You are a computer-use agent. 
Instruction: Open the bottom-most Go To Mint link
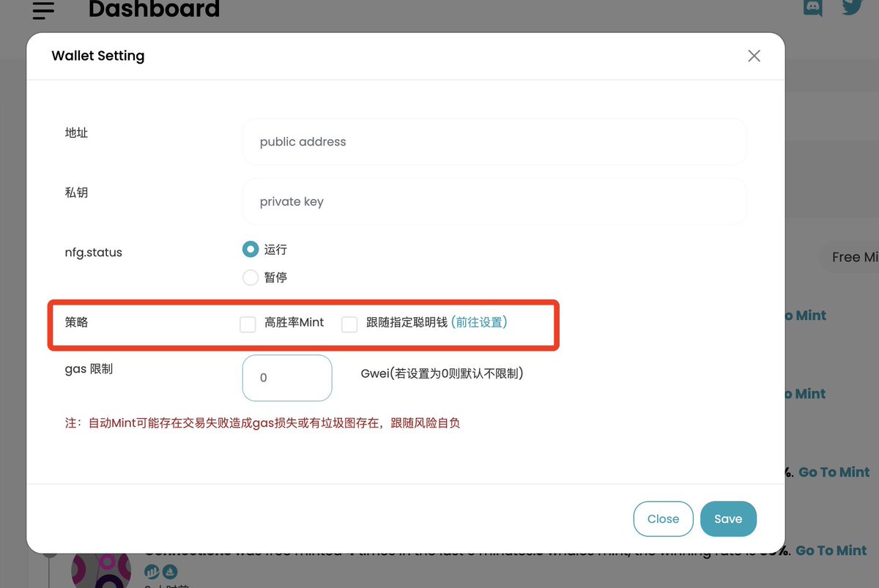tap(831, 551)
